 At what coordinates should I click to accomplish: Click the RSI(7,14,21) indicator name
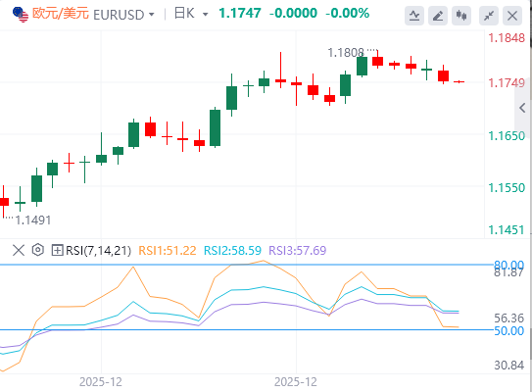[98, 251]
